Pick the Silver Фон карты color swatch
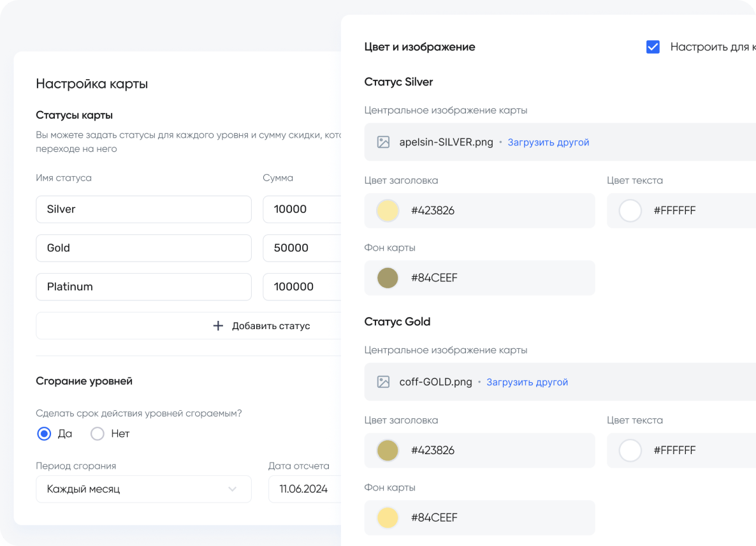Viewport: 756px width, 546px height. 388,277
